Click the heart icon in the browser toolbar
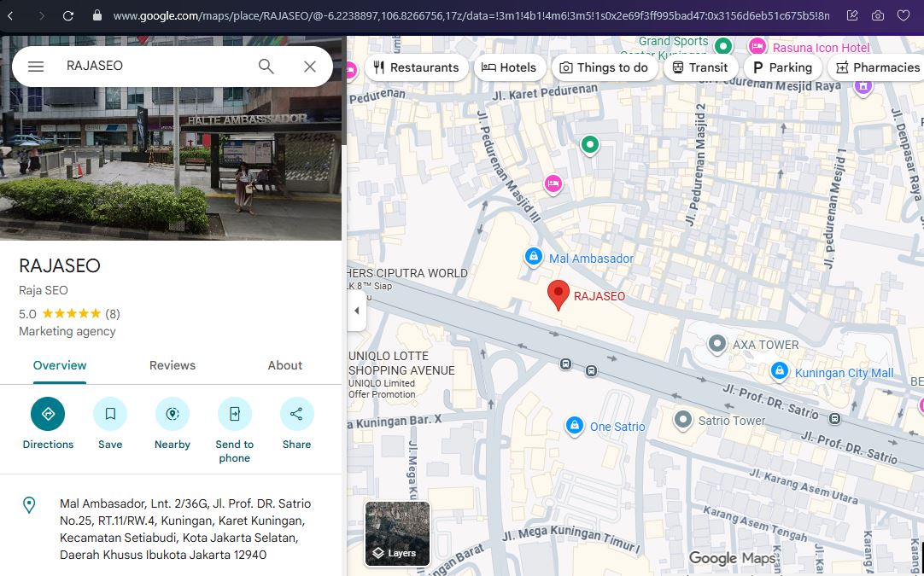This screenshot has width=924, height=576. pyautogui.click(x=904, y=15)
